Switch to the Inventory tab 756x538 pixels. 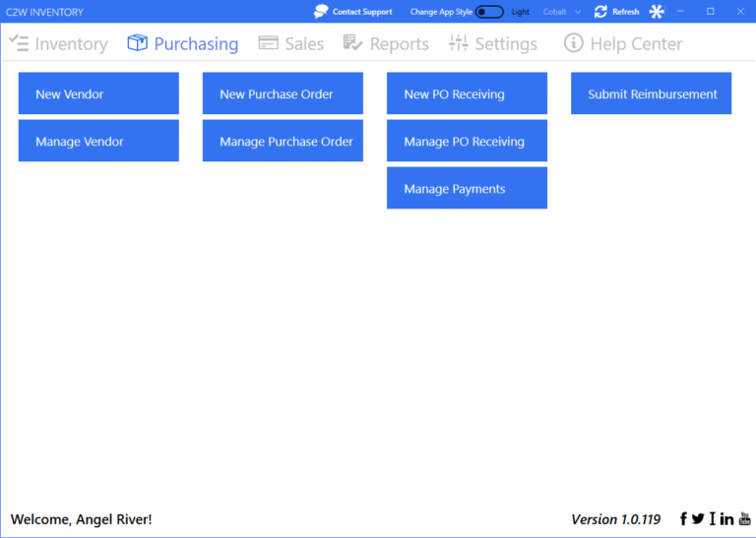(x=58, y=44)
